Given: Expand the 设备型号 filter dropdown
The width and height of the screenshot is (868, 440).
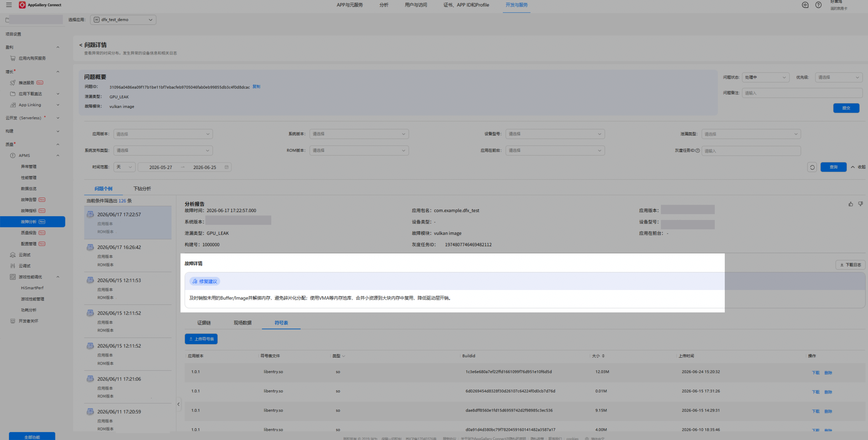Looking at the screenshot, I should (555, 134).
